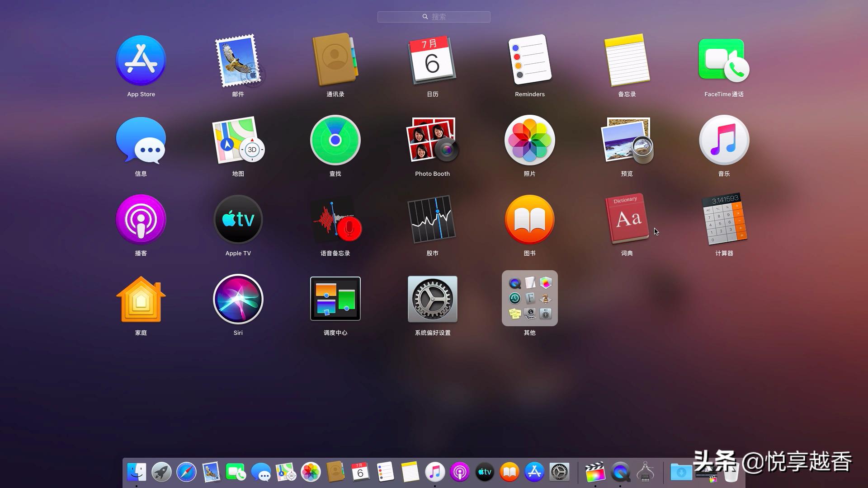This screenshot has width=868, height=488.
Task: Click the 搜索 search field at top
Action: click(x=434, y=17)
